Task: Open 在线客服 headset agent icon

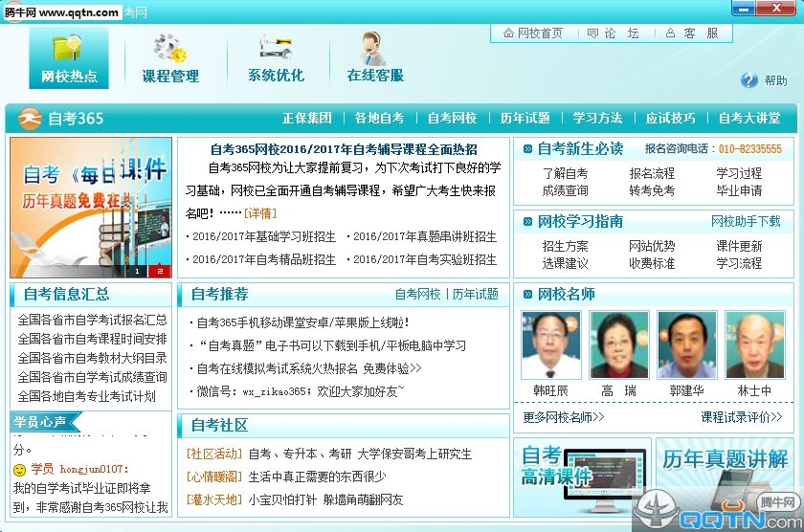Action: tap(375, 58)
